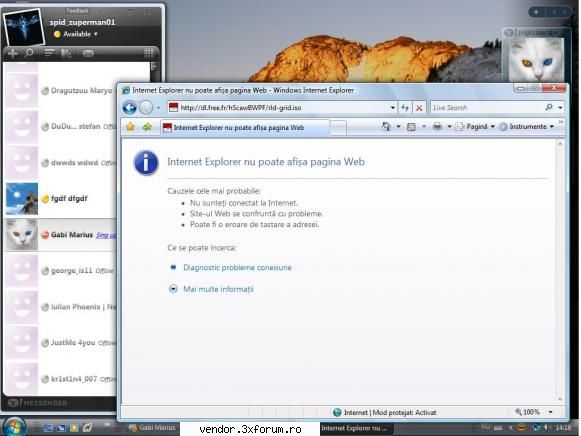Click the Home icon in command bar

click(386, 127)
